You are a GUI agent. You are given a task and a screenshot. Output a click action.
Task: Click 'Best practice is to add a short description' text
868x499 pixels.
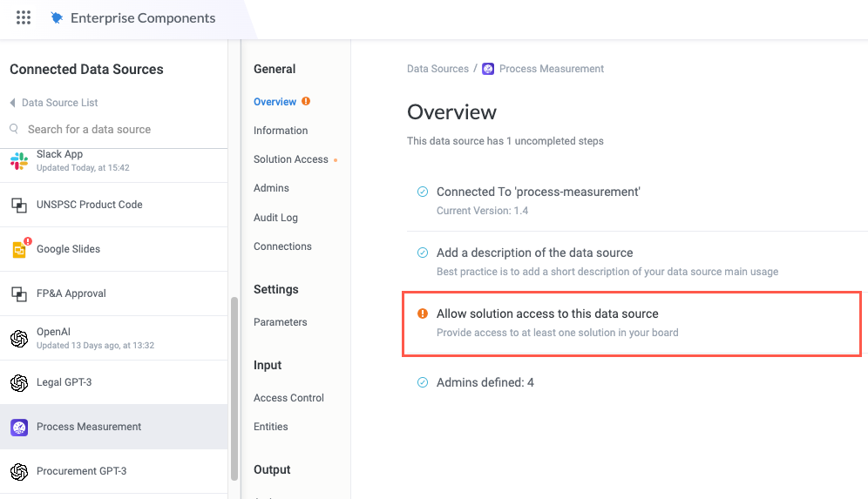coord(607,272)
